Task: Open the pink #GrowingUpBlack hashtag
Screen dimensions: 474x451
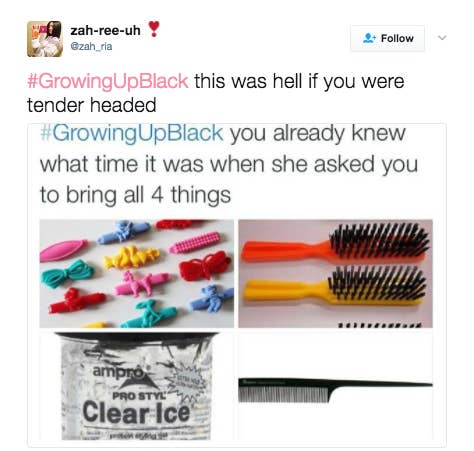Action: click(x=108, y=81)
